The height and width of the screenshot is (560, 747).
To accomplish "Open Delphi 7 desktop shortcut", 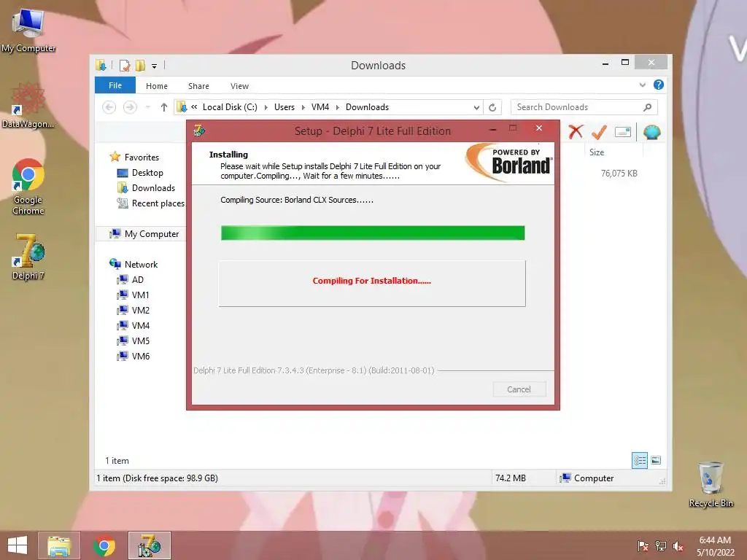I will point(28,257).
